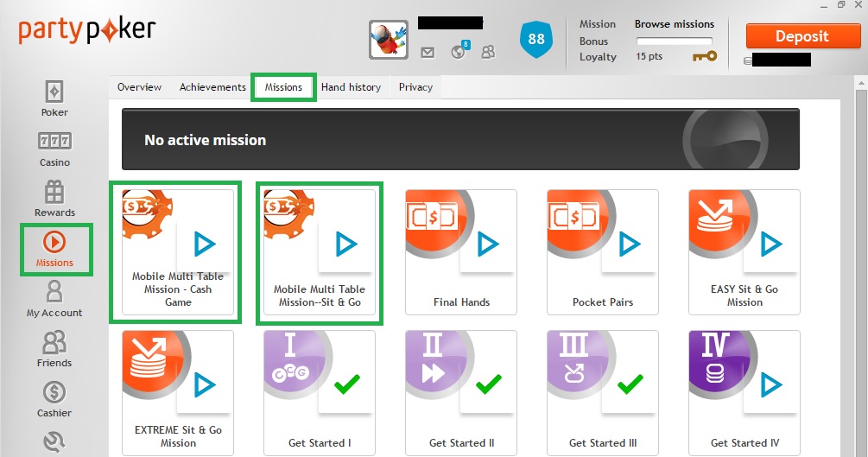Click the Browse missions link
Screen dimensions: 868x457
click(675, 24)
